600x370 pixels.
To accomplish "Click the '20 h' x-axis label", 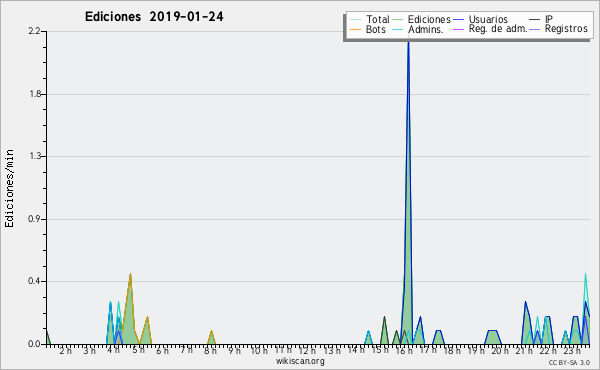I will tap(501, 351).
